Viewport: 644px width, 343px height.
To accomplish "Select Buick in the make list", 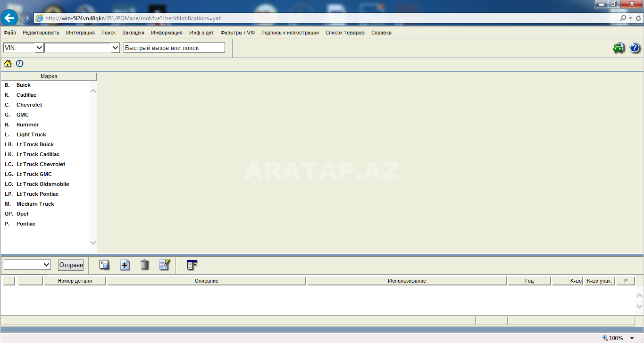I will 24,85.
